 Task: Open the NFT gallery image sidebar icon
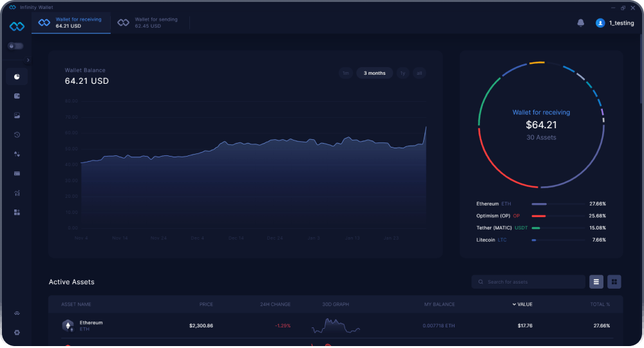(x=17, y=115)
